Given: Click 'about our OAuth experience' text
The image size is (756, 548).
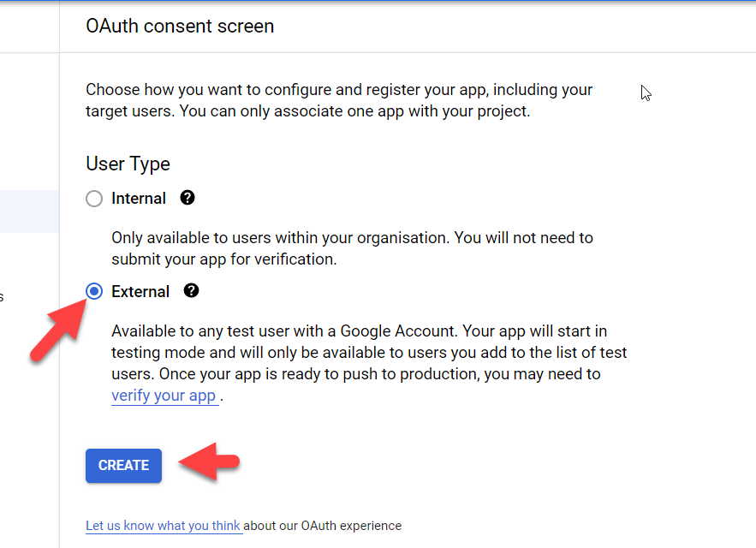Looking at the screenshot, I should click(324, 526).
